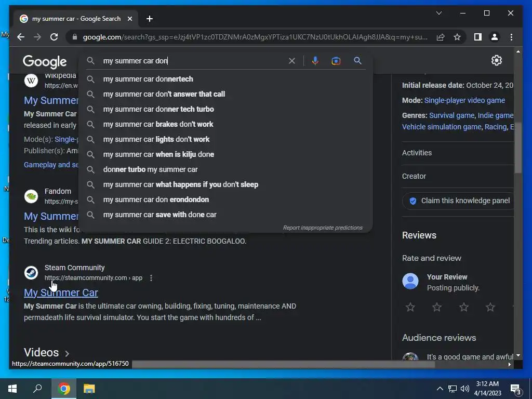Open Chrome side panel
Viewport: 532px width, 399px height.
[478, 37]
